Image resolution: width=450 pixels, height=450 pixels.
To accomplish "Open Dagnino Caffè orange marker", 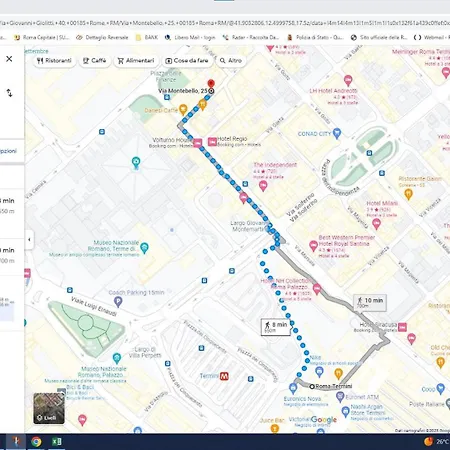I will pos(183,109).
